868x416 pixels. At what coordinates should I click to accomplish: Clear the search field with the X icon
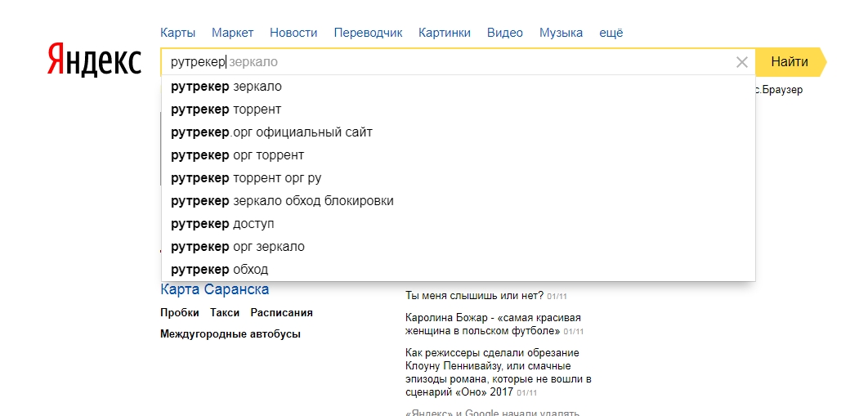point(742,62)
